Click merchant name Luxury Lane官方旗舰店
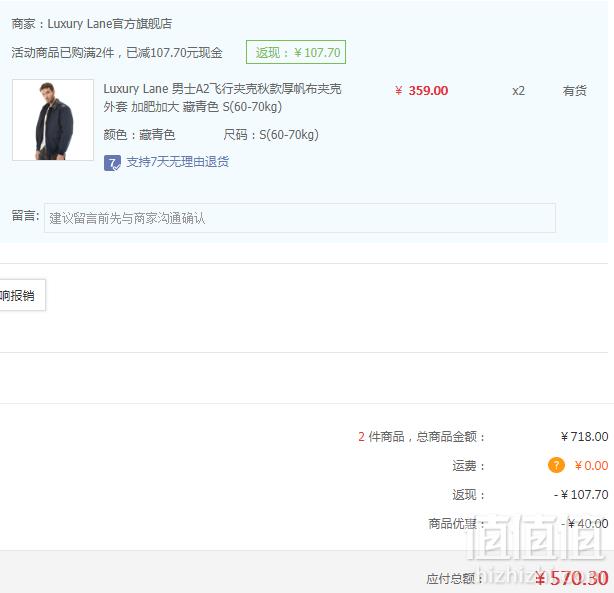614x593 pixels. pos(110,24)
